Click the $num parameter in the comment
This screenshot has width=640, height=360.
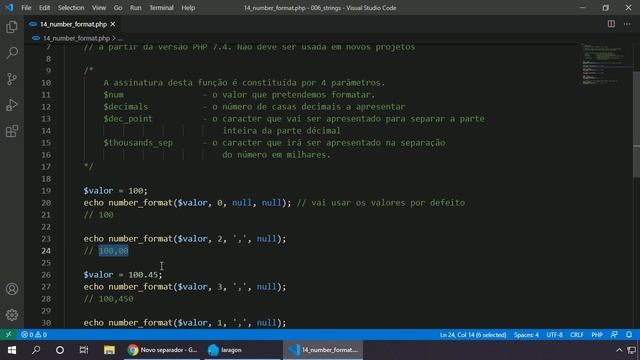click(113, 95)
